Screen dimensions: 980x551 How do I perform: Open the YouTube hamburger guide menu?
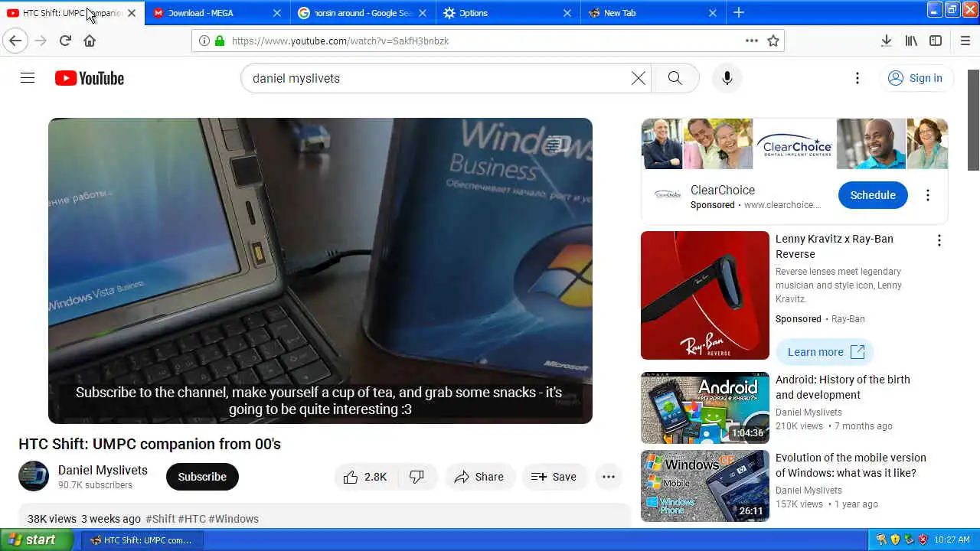pyautogui.click(x=28, y=78)
